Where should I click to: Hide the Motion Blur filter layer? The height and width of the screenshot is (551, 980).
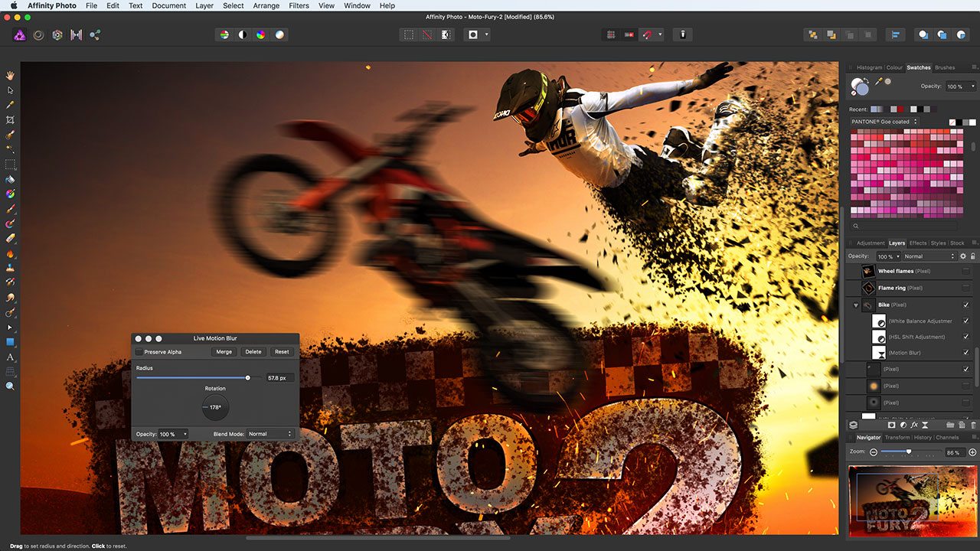coord(965,353)
